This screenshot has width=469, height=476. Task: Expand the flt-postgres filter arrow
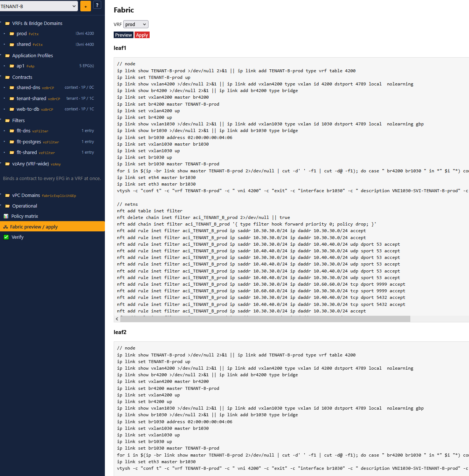pos(4,142)
